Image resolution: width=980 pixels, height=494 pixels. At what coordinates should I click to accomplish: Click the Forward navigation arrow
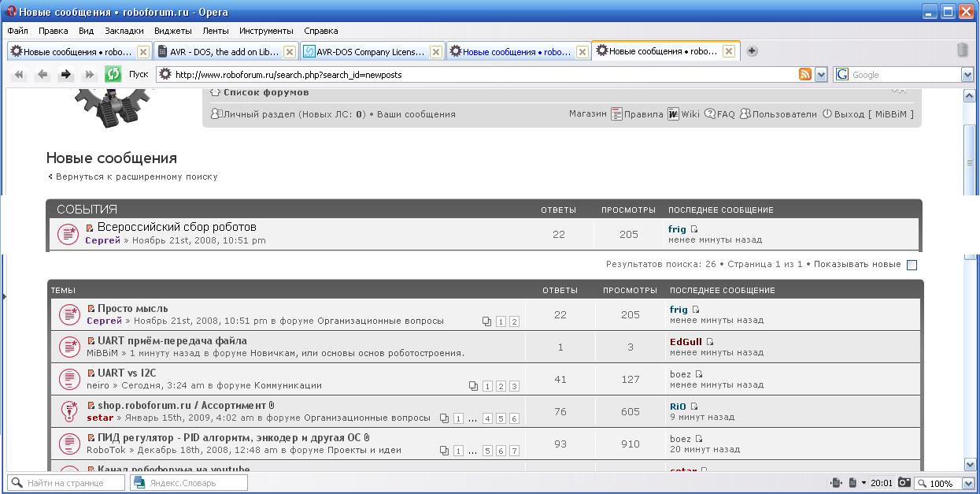(x=66, y=75)
